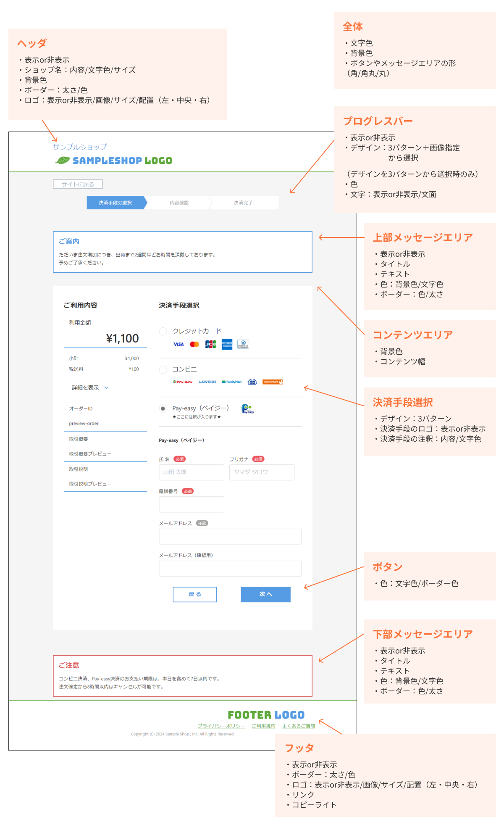This screenshot has width=504, height=822.
Task: Click the 内容確認 progress step
Action: click(x=179, y=203)
